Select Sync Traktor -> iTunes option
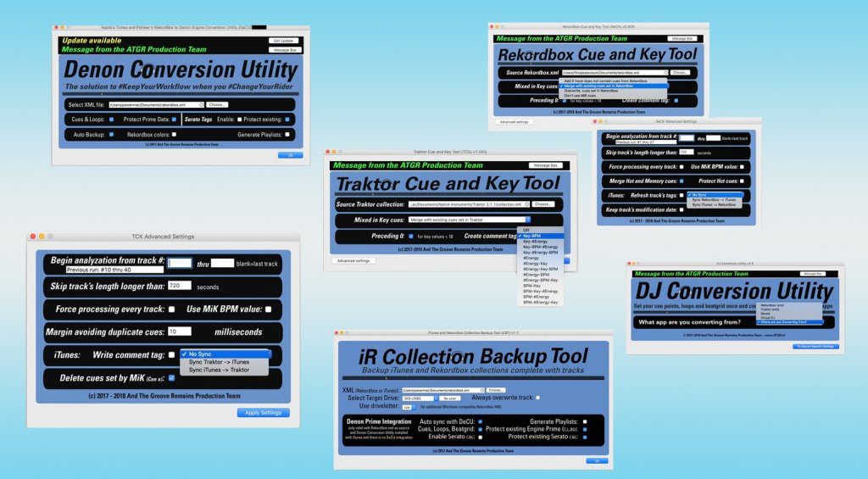 [224, 362]
